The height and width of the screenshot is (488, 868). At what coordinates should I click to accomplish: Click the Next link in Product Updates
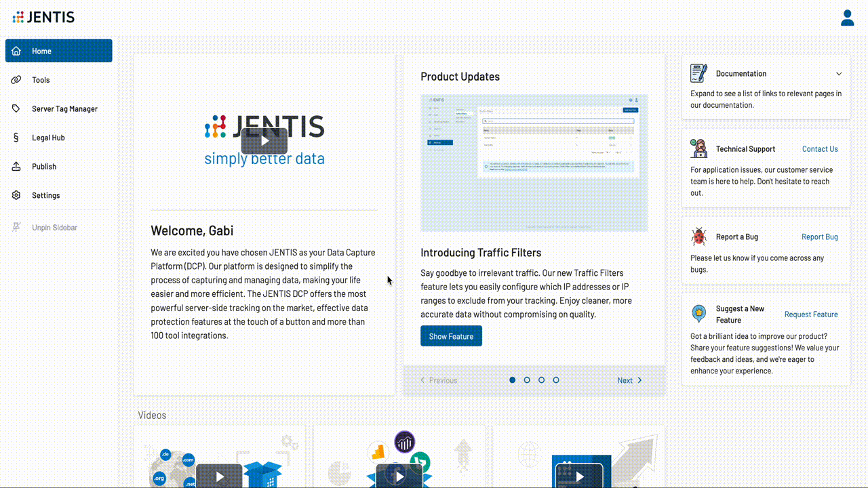coord(629,380)
